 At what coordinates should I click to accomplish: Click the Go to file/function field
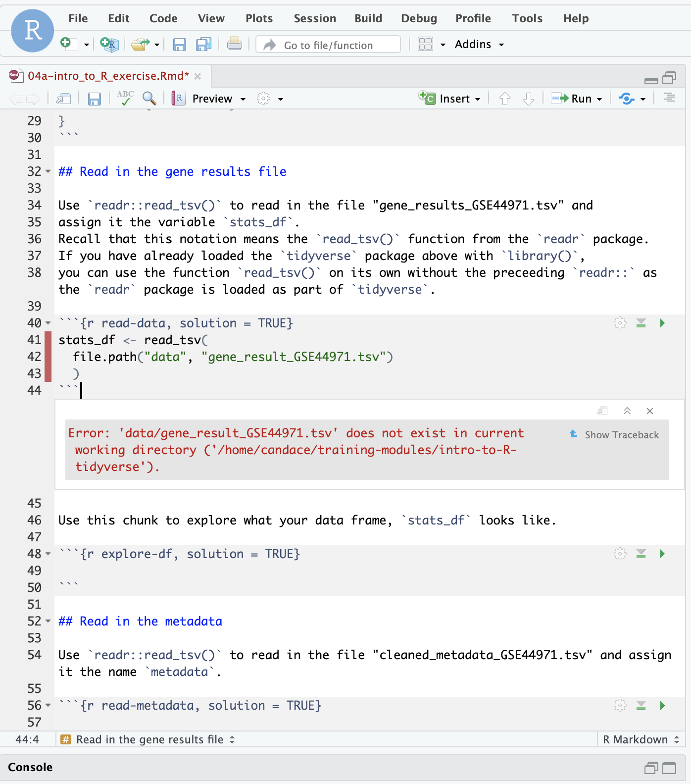328,45
